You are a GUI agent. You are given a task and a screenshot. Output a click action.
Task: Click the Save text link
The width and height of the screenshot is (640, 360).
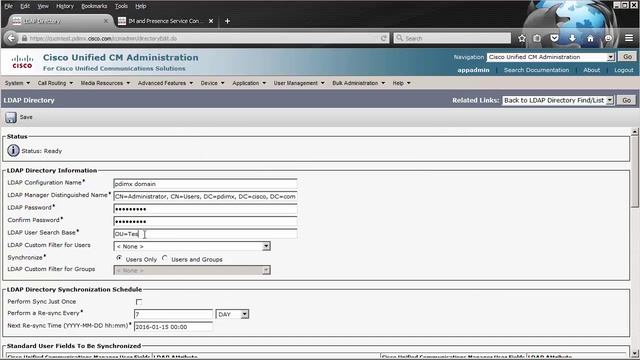click(26, 117)
